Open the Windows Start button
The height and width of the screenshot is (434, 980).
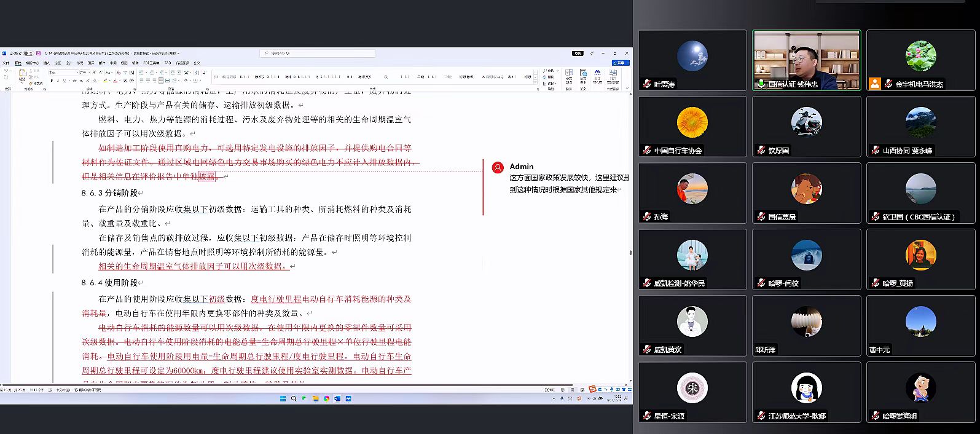283,398
